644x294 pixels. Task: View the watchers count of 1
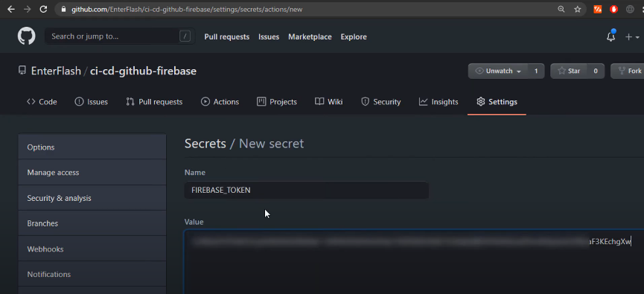536,71
